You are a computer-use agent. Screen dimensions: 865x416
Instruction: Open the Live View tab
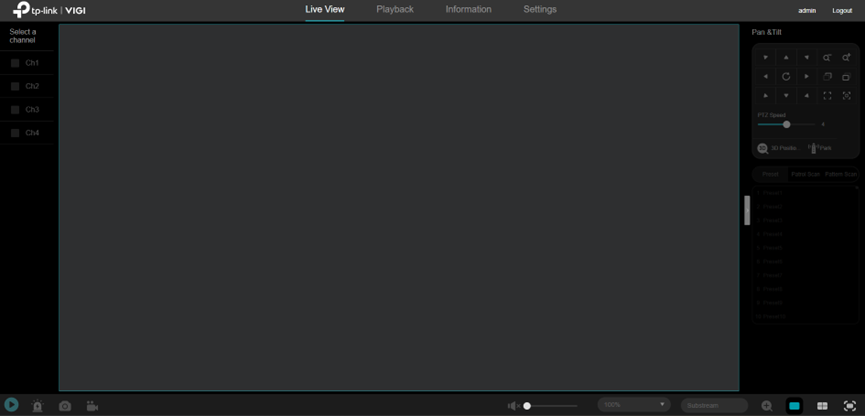point(325,9)
